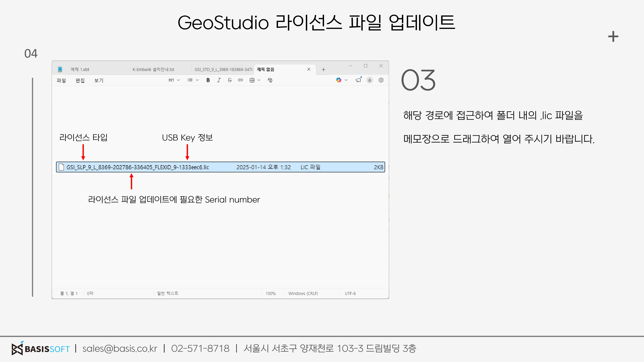Switch to K-Embank 설치안내.txt tab

[153, 70]
